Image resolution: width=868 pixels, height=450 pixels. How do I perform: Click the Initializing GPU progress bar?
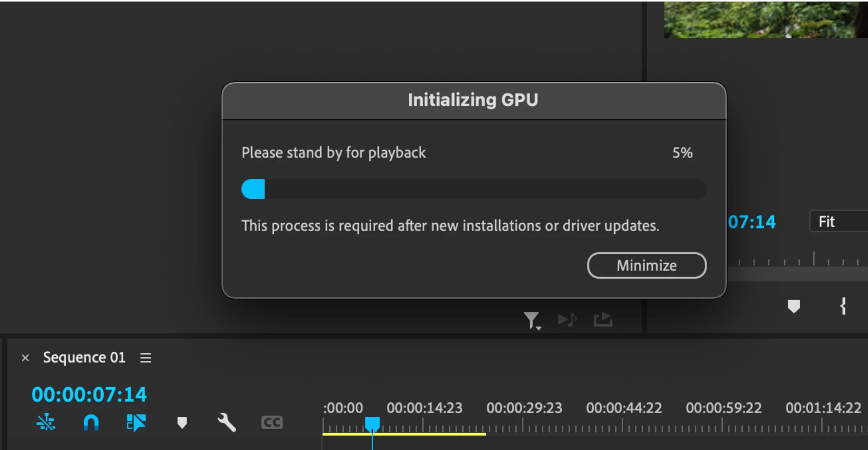click(x=474, y=189)
